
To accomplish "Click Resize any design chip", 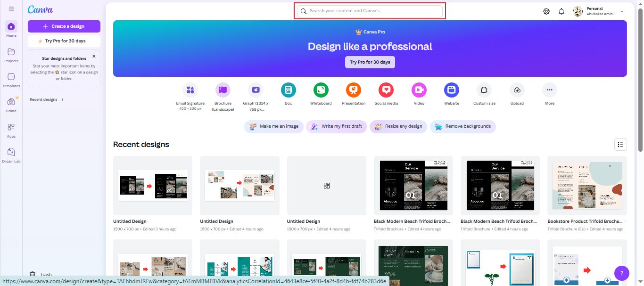I will click(x=398, y=126).
